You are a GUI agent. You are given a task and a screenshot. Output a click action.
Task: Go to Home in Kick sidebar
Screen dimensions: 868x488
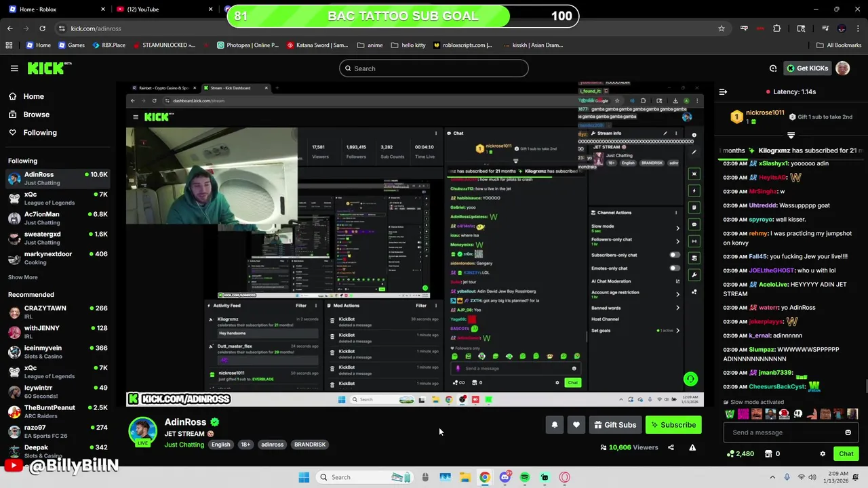27,96
